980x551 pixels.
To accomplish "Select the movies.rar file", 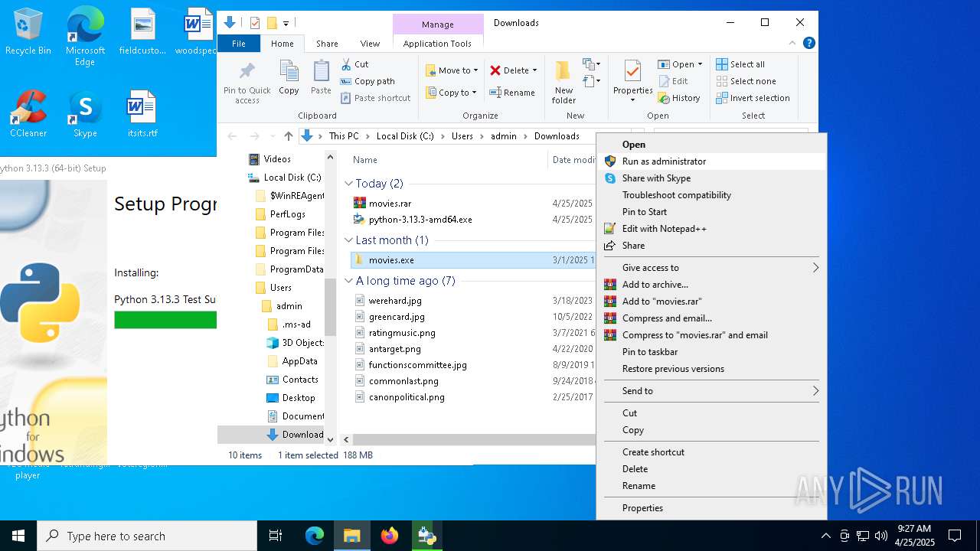I will pyautogui.click(x=390, y=204).
